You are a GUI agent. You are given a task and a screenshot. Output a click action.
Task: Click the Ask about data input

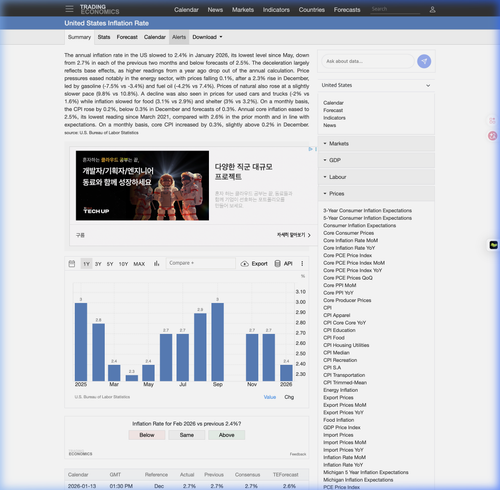(x=368, y=61)
